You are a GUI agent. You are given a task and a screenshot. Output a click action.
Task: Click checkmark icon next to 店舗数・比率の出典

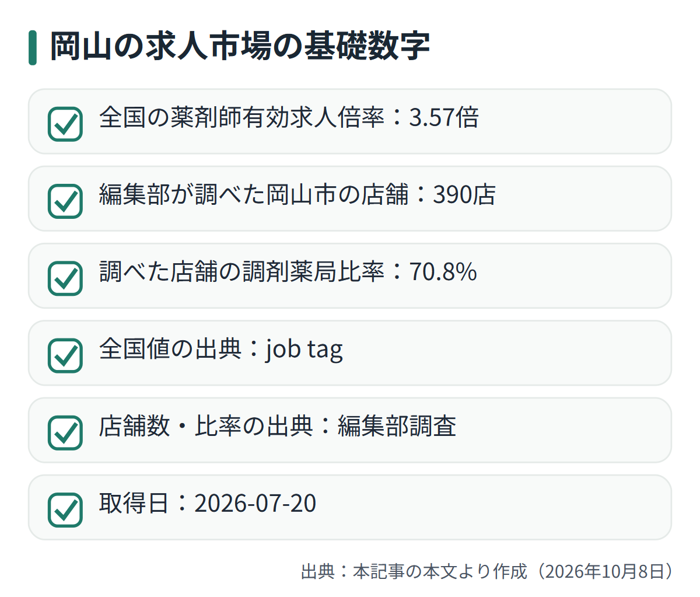(x=65, y=432)
